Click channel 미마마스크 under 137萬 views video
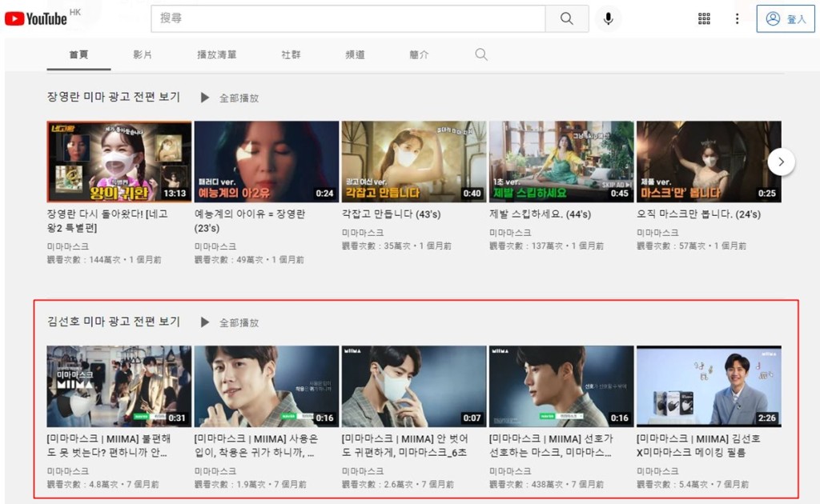The width and height of the screenshot is (820, 504). tap(510, 233)
